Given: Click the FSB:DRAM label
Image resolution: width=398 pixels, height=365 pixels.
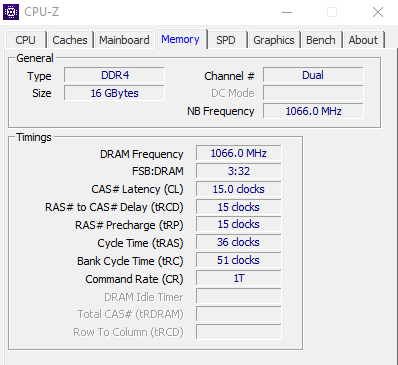Looking at the screenshot, I should tap(158, 171).
